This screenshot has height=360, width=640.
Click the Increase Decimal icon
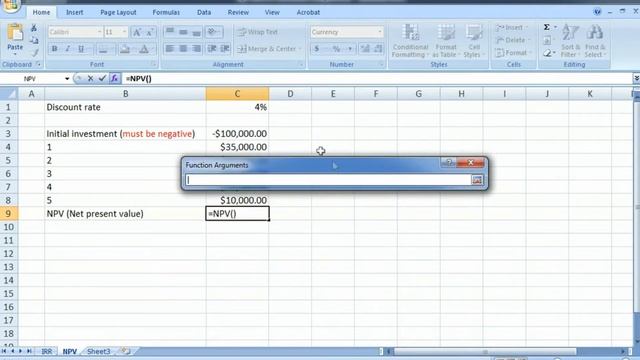click(x=365, y=49)
